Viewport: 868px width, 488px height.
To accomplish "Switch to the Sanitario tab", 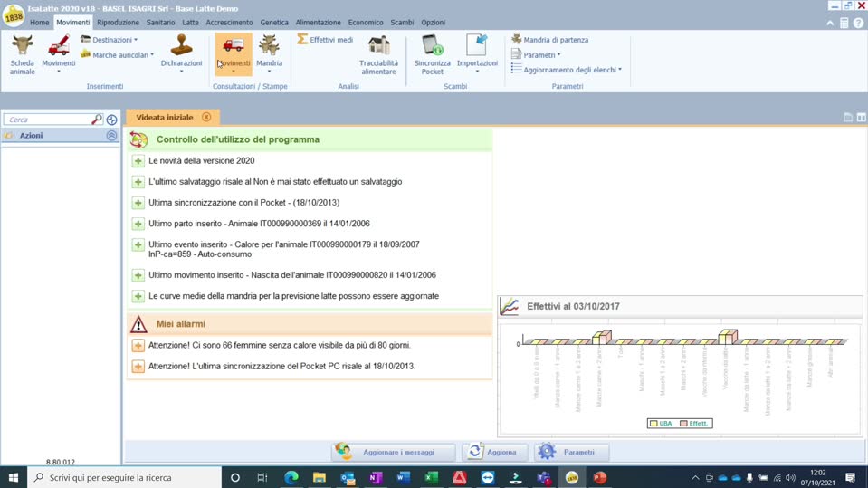I will coord(160,23).
